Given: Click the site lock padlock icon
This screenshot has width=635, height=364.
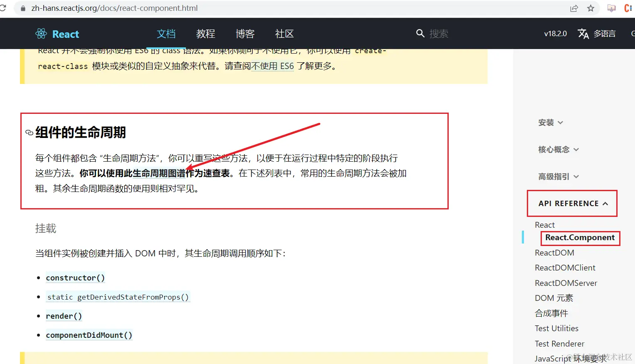Looking at the screenshot, I should point(23,8).
